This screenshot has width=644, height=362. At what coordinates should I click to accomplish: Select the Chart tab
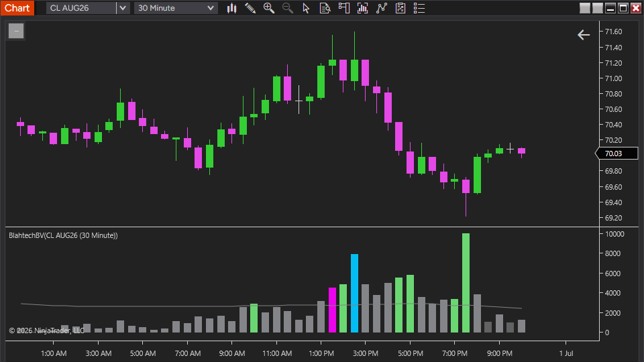point(17,8)
